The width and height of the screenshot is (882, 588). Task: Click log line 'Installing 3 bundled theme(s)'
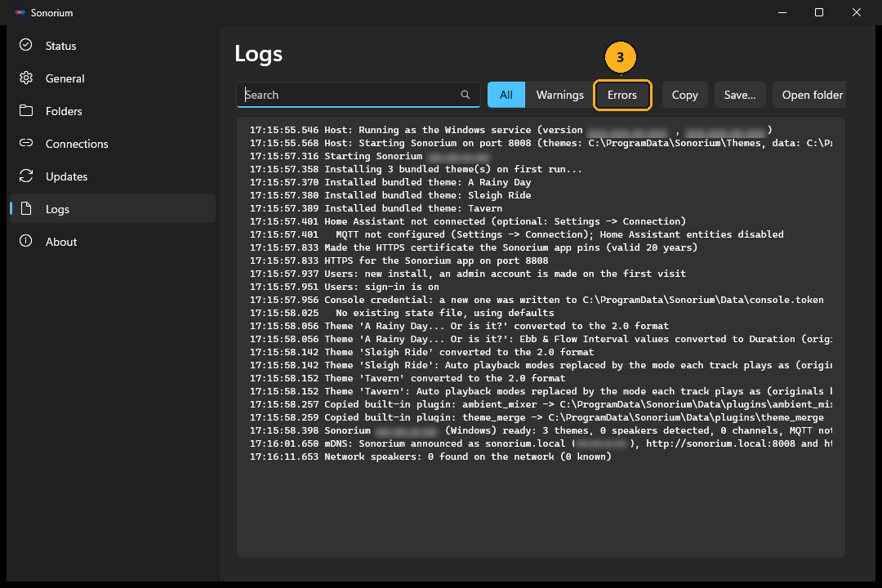tap(416, 169)
